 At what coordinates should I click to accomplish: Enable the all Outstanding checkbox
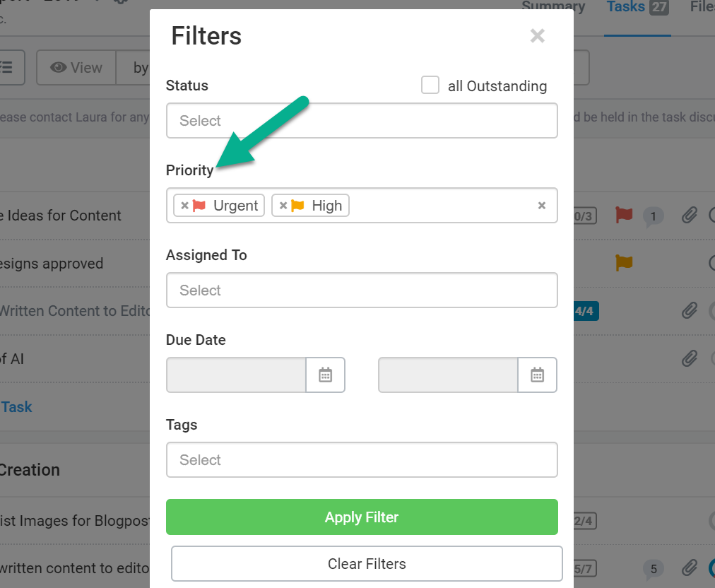point(430,85)
